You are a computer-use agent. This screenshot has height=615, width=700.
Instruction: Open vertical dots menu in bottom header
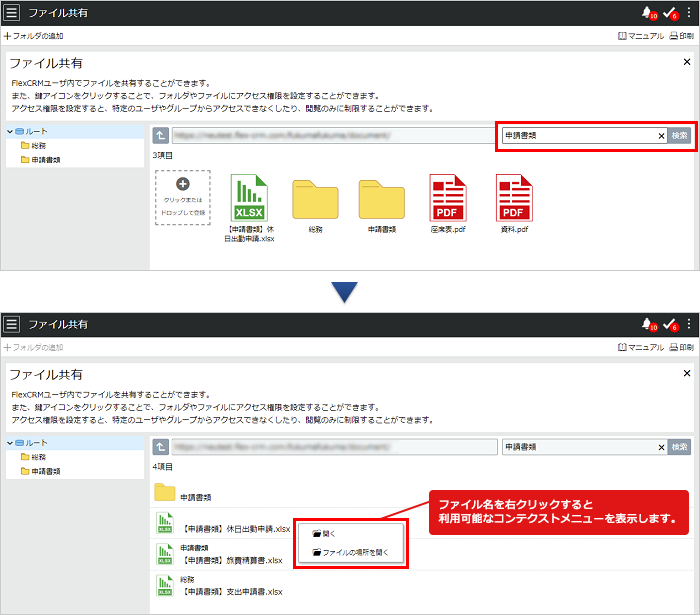[689, 324]
